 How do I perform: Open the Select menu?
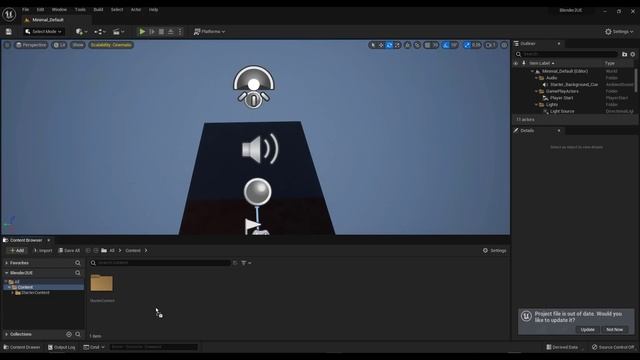(x=117, y=9)
